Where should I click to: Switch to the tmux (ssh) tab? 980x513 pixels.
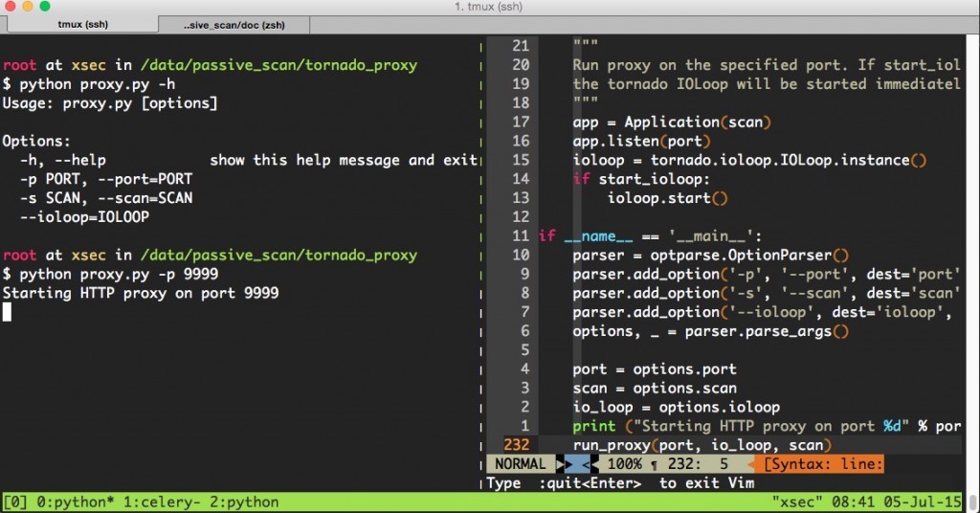click(82, 24)
